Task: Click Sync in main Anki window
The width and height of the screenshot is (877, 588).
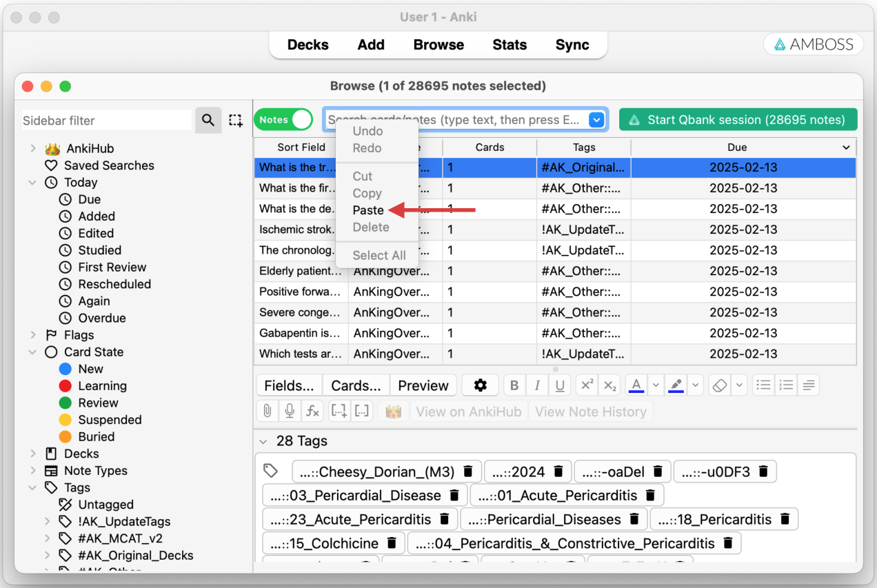Action: 572,45
